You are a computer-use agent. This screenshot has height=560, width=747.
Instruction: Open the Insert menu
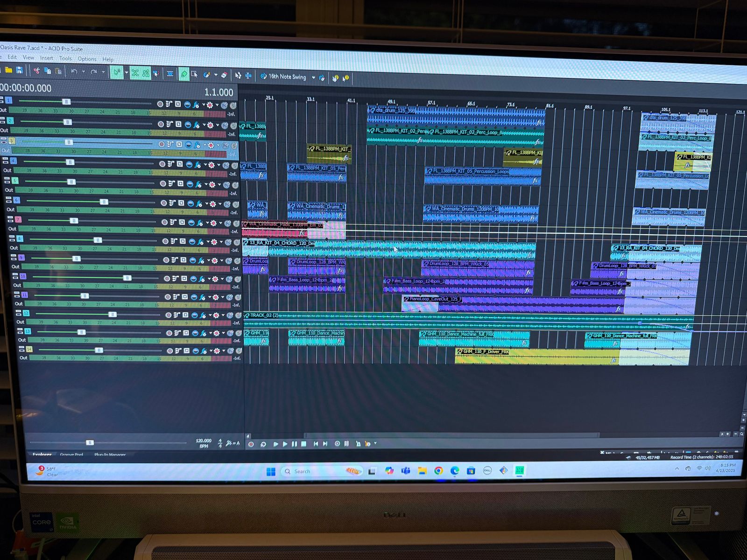46,58
